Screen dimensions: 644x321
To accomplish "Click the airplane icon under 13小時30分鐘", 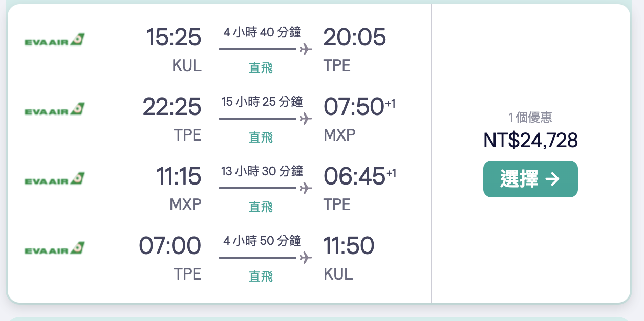I will [306, 189].
